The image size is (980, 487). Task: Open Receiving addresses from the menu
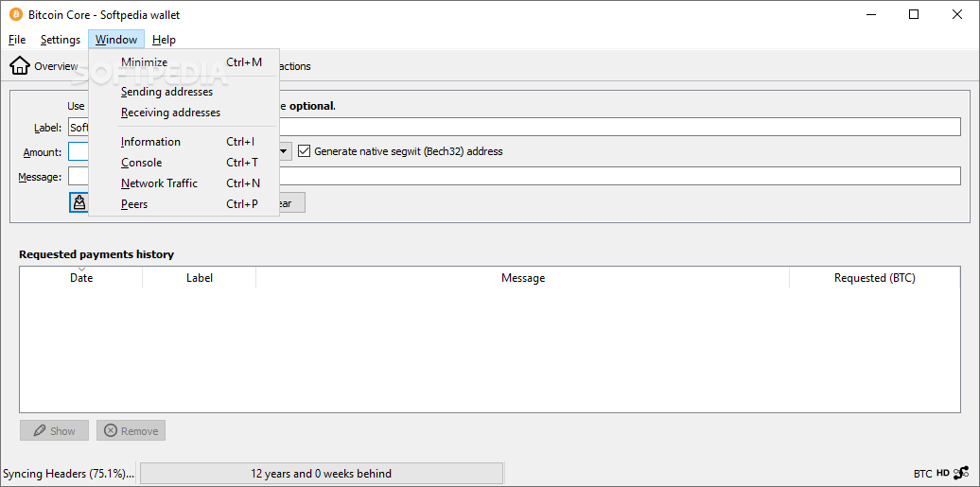tap(184, 113)
